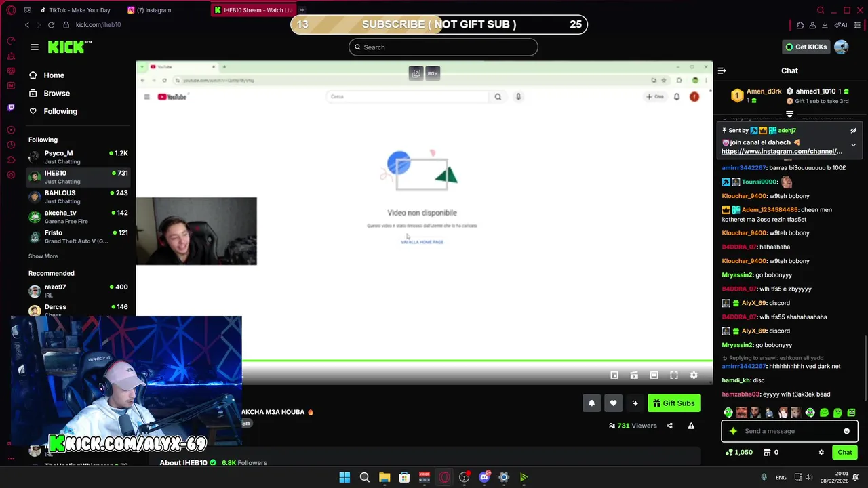Hide the pinned message eye icon
This screenshot has width=868, height=488.
(853, 131)
